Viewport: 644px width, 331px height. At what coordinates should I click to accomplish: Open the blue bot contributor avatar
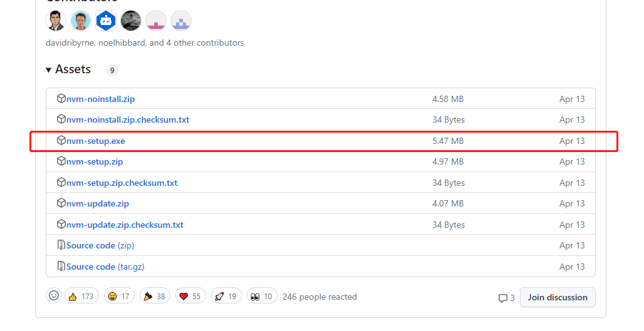(106, 21)
